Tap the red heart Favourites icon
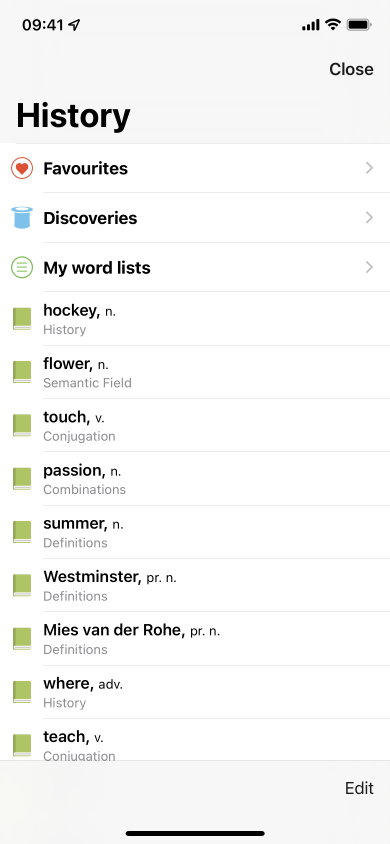Image resolution: width=390 pixels, height=844 pixels. pyautogui.click(x=22, y=168)
